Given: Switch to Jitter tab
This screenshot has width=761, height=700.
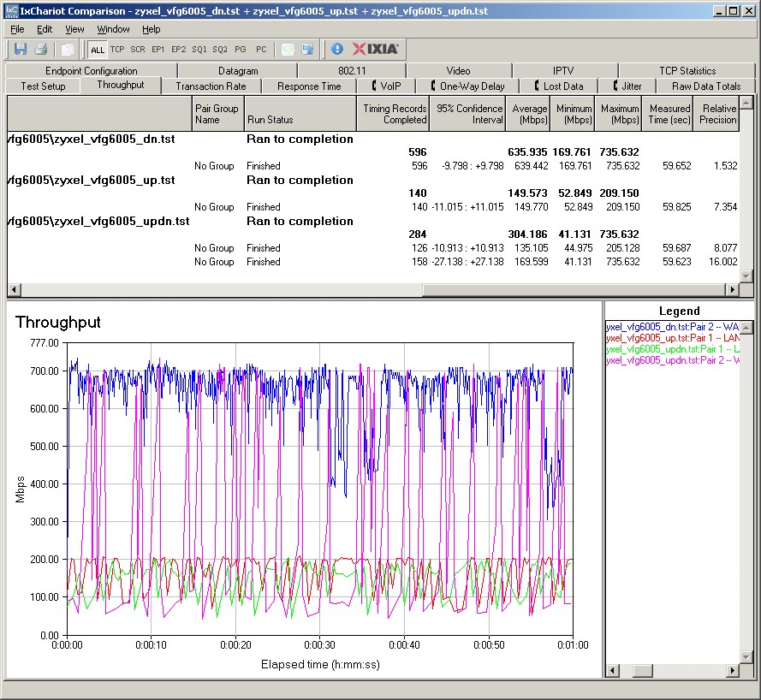Looking at the screenshot, I should click(627, 86).
